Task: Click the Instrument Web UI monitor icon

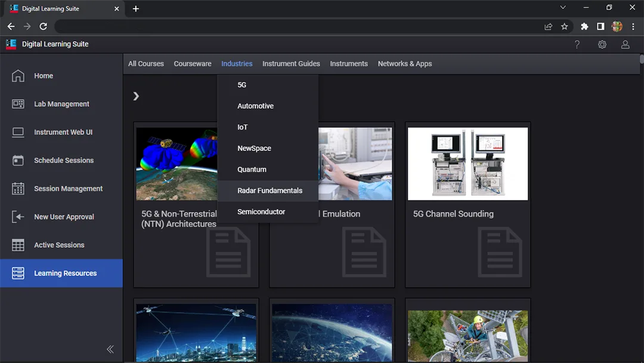Action: coord(18,133)
